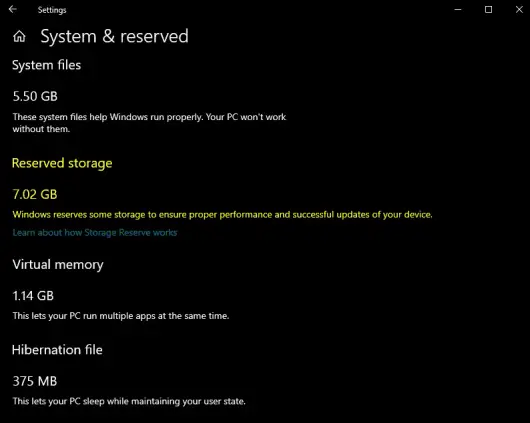Open Settings home via the house icon
This screenshot has height=423, width=530.
point(19,36)
